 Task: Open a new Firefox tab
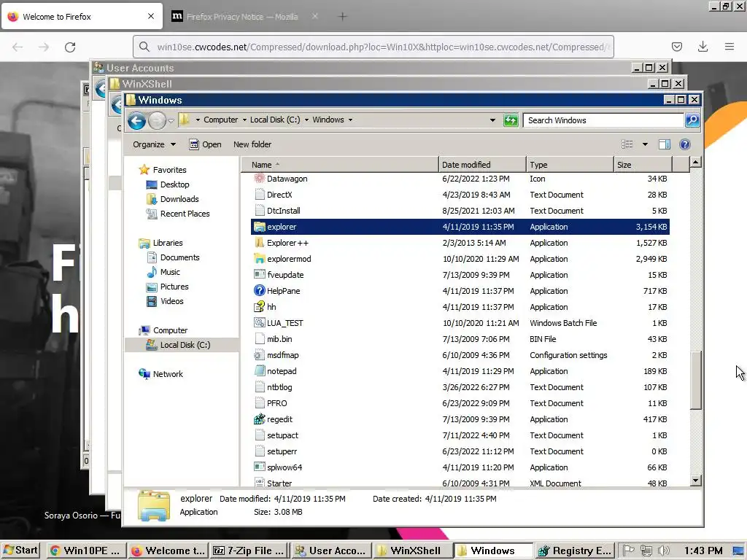click(342, 17)
